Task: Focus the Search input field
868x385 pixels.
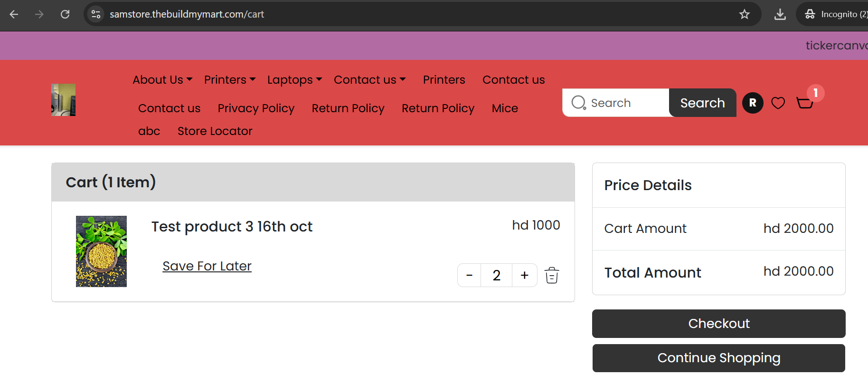Action: [x=616, y=103]
